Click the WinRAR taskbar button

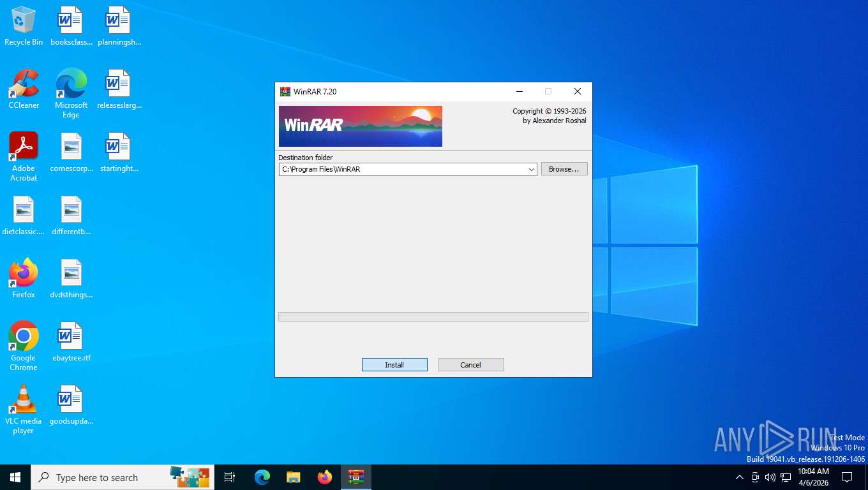point(356,477)
